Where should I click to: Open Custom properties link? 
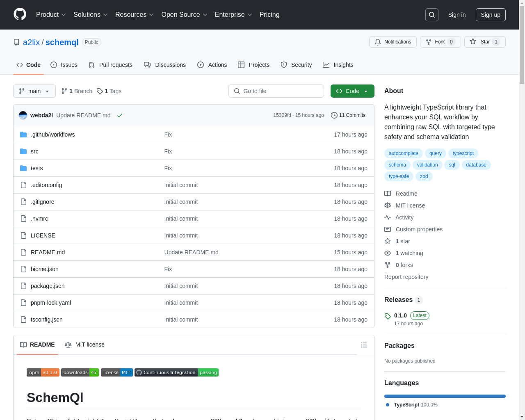pyautogui.click(x=413, y=229)
